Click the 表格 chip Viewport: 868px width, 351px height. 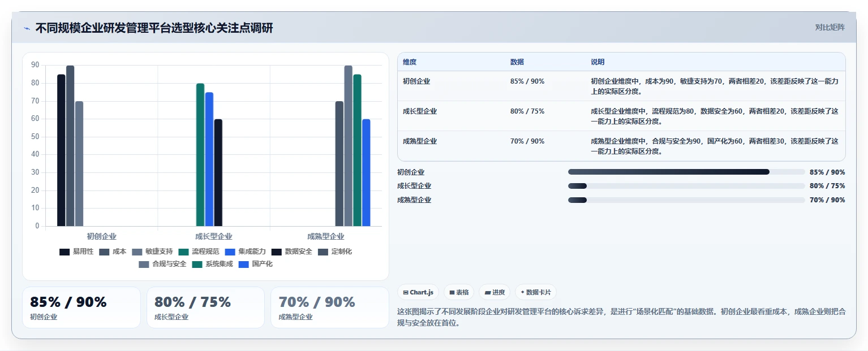459,292
